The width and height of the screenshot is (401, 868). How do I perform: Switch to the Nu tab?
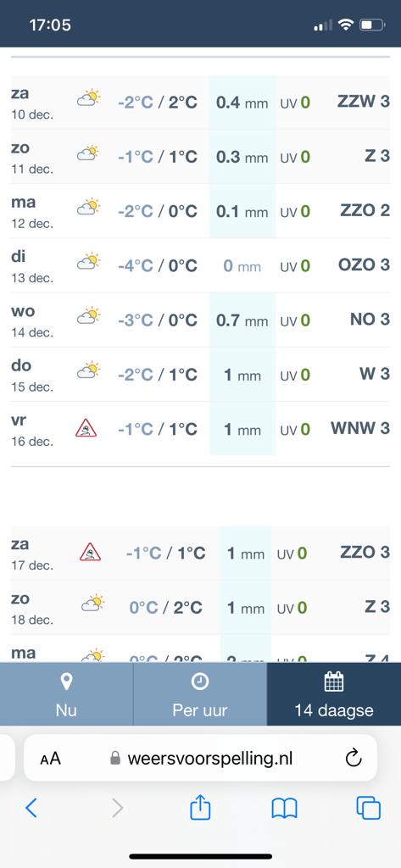[66, 694]
